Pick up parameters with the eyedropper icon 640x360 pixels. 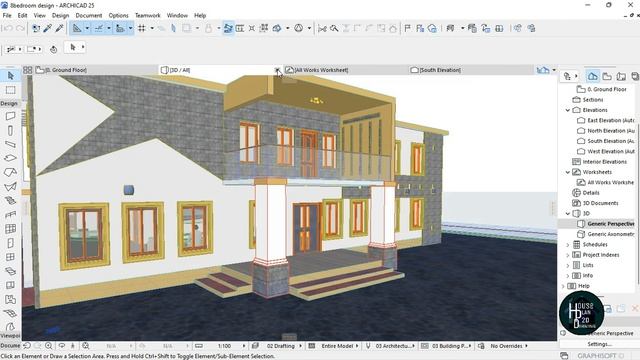[48, 28]
